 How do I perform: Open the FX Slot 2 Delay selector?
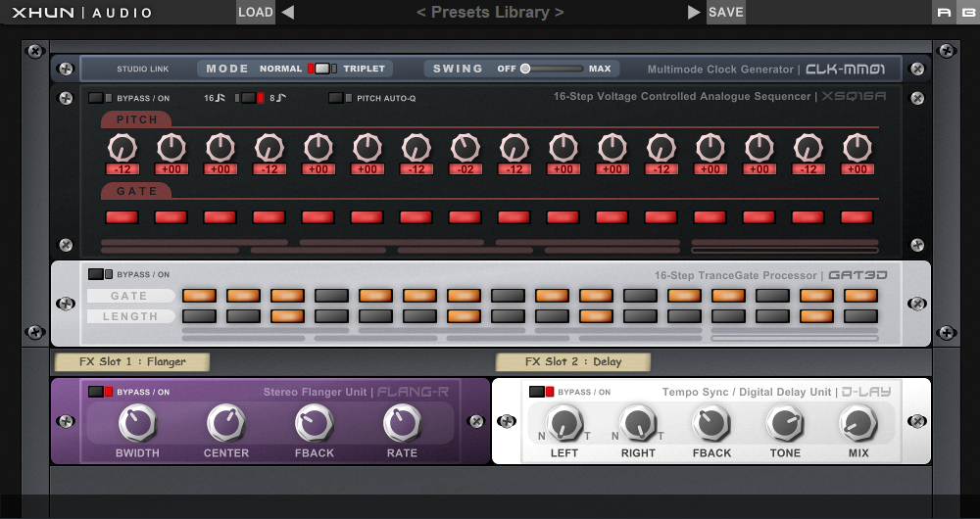tap(573, 361)
